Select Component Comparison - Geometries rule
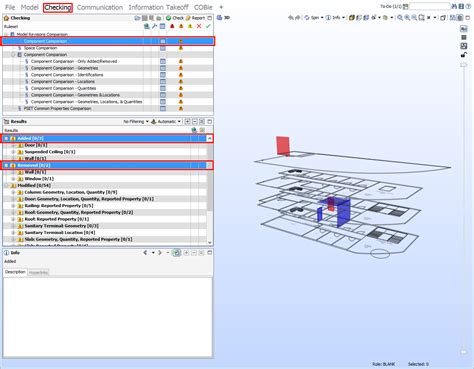This screenshot has width=474, height=369. (x=64, y=68)
